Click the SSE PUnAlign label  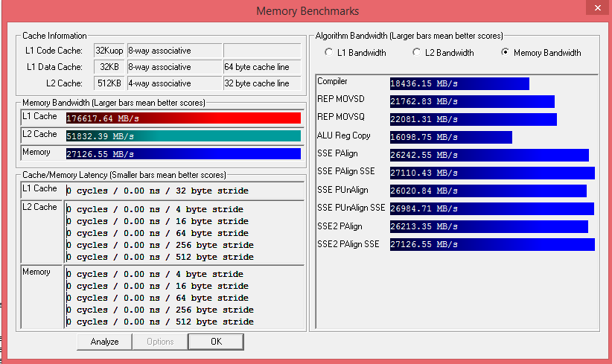point(342,190)
